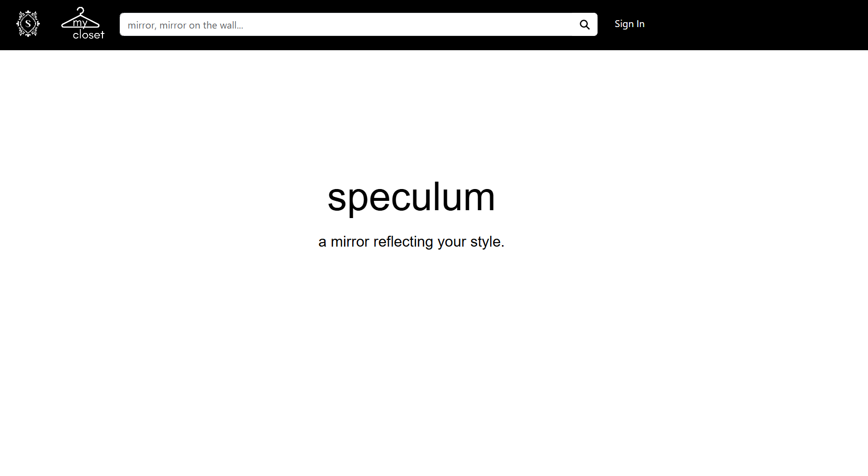
Task: Open the Sign In page from header
Action: pos(630,24)
